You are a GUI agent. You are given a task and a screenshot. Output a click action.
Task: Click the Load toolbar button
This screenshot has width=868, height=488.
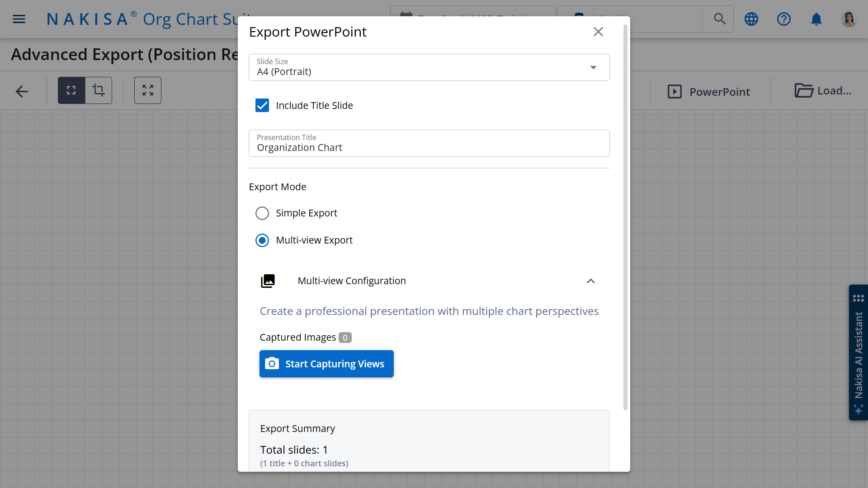(823, 91)
